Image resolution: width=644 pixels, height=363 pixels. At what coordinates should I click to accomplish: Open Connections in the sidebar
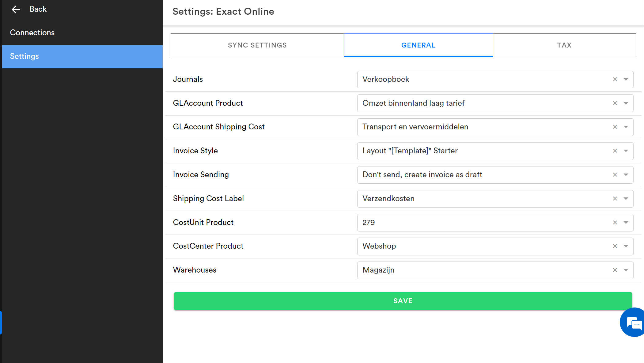tap(82, 33)
